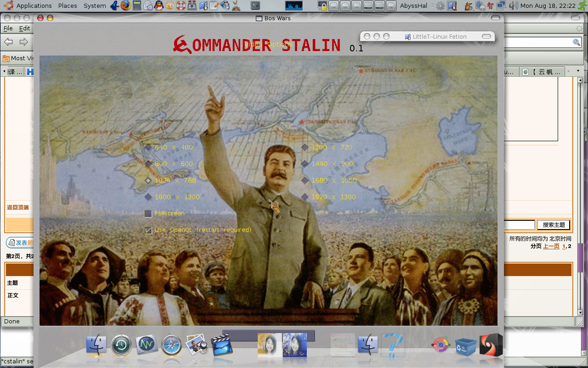Click the 上一页 page link
Viewport: 588px width, 368px height.
pos(551,246)
